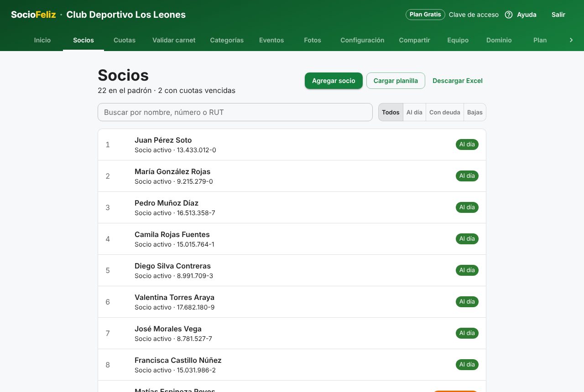Log out with the Salir link
This screenshot has height=392, width=584.
click(x=558, y=15)
